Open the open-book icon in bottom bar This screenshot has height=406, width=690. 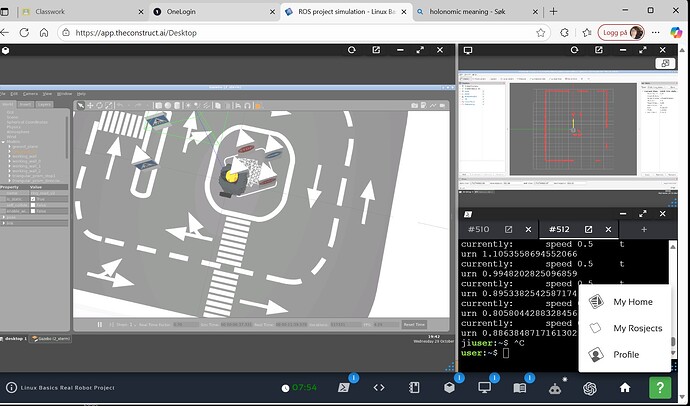[520, 388]
